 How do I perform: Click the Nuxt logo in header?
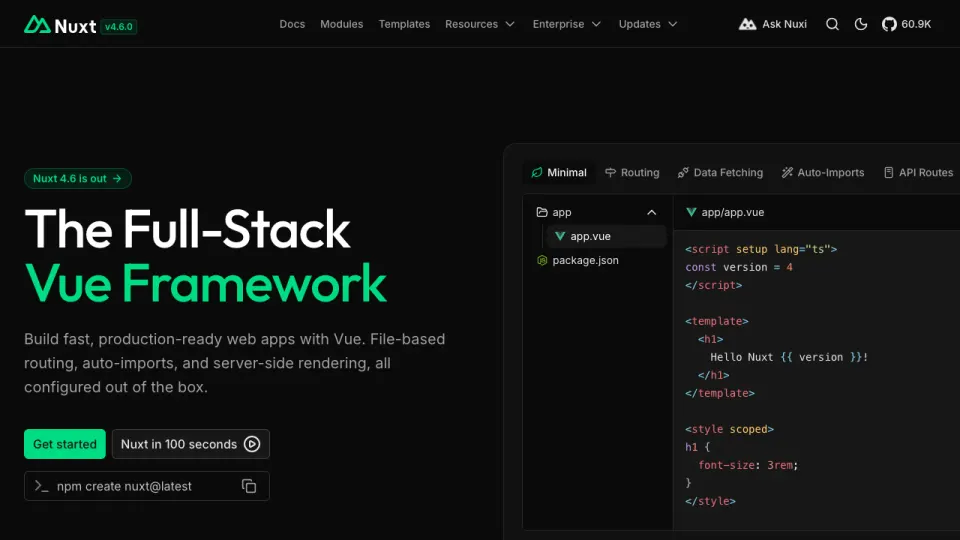[x=60, y=25]
